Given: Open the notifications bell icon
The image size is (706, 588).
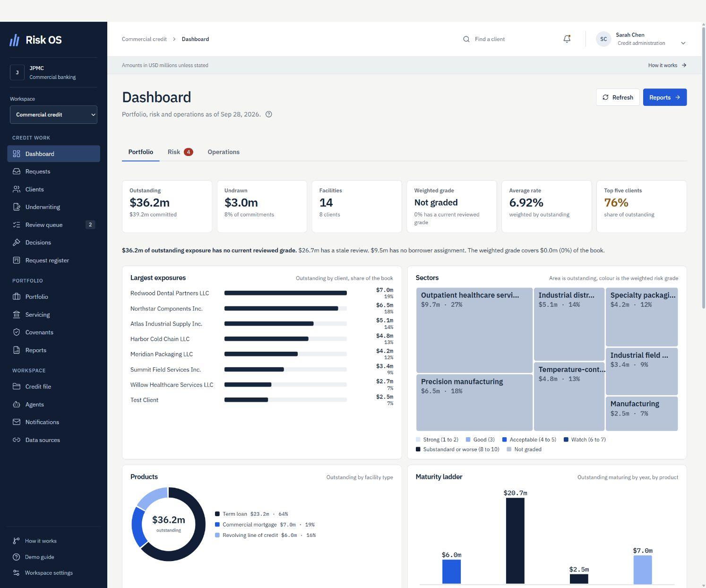Looking at the screenshot, I should [x=567, y=39].
